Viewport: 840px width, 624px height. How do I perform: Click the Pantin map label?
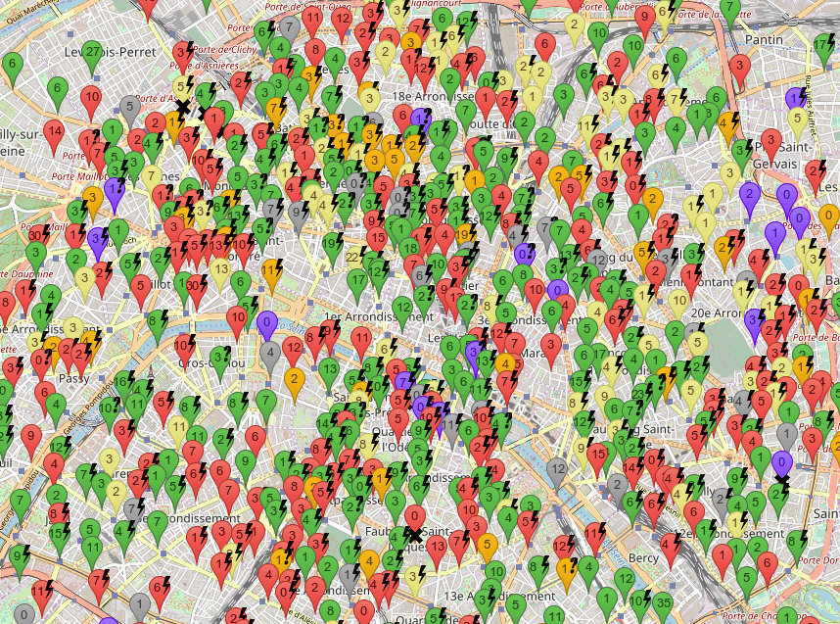coord(764,39)
